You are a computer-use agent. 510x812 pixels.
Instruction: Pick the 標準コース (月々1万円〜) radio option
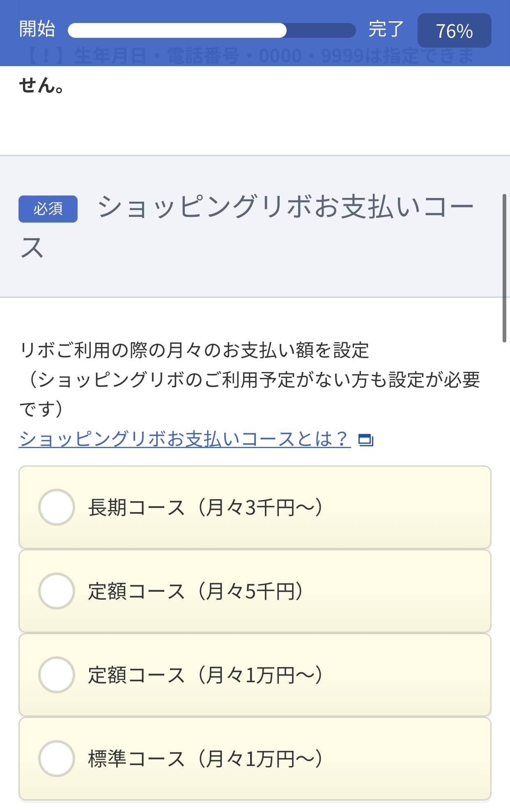(56, 758)
